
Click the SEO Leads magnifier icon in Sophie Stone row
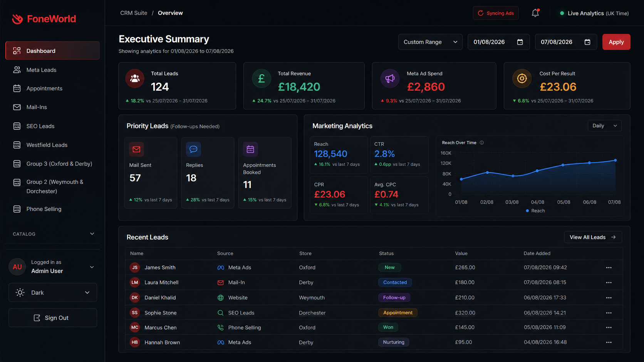221,313
